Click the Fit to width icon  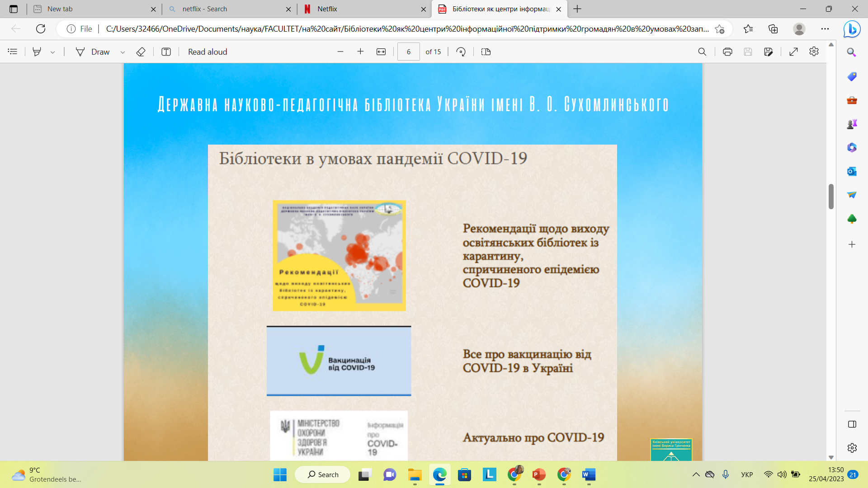tap(381, 52)
